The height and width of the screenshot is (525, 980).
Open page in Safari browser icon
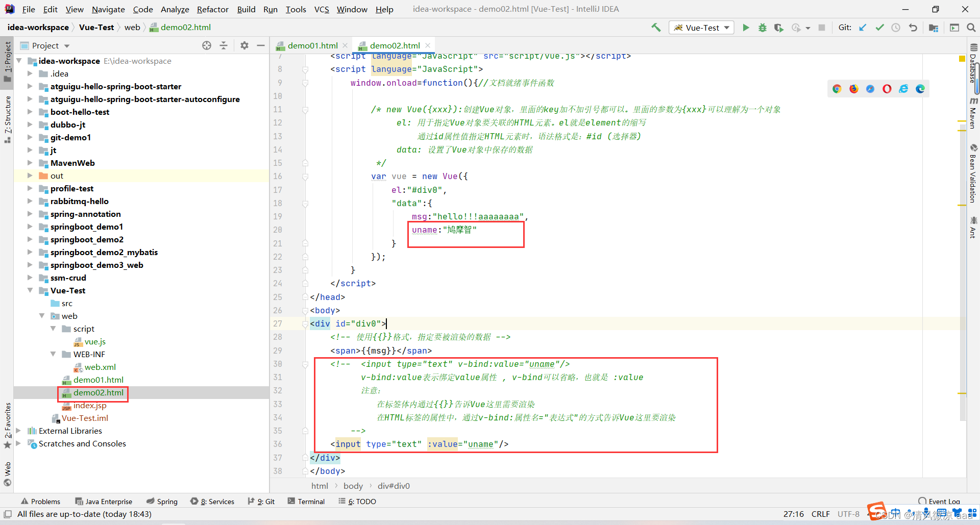[870, 89]
